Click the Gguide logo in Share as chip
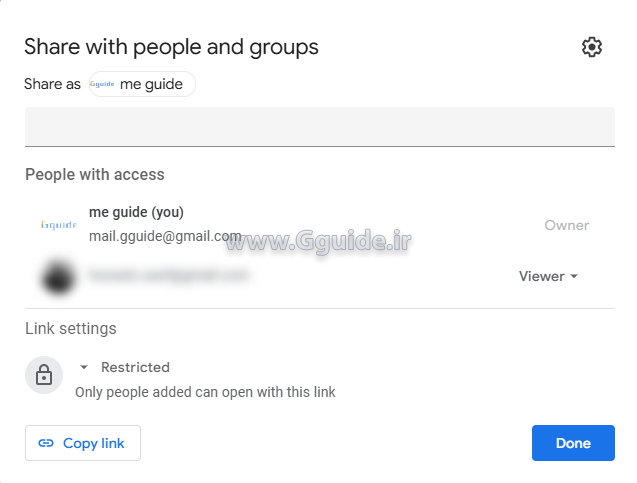This screenshot has width=637, height=483. (103, 85)
